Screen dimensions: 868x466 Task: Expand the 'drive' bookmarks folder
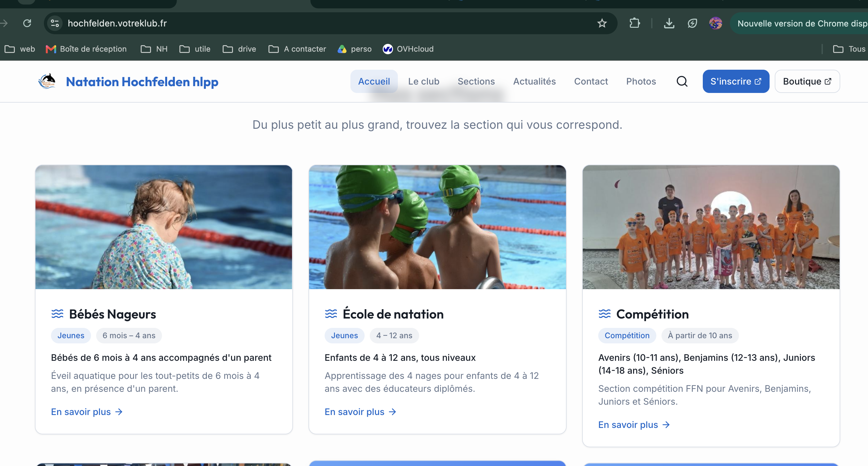coord(239,49)
